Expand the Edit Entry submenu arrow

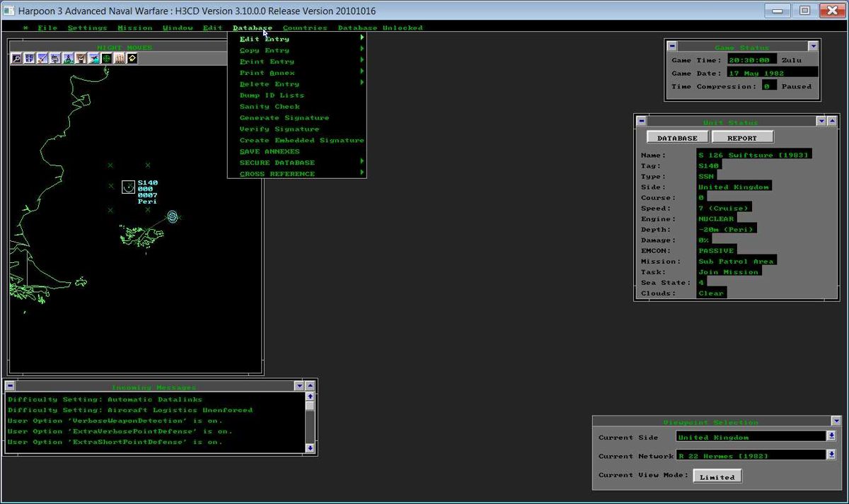click(x=362, y=38)
